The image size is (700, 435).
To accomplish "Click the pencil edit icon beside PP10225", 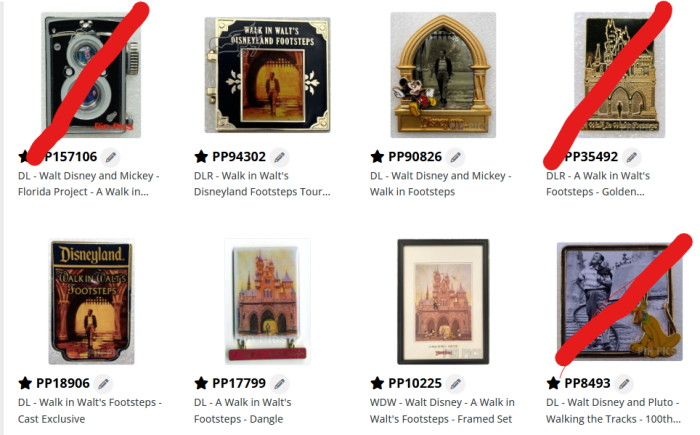I will click(455, 384).
